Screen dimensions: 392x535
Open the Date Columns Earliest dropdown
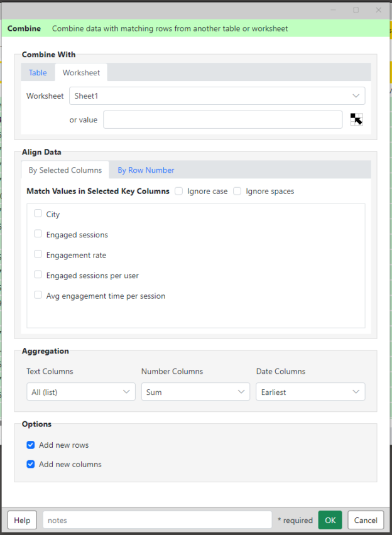[x=310, y=391]
